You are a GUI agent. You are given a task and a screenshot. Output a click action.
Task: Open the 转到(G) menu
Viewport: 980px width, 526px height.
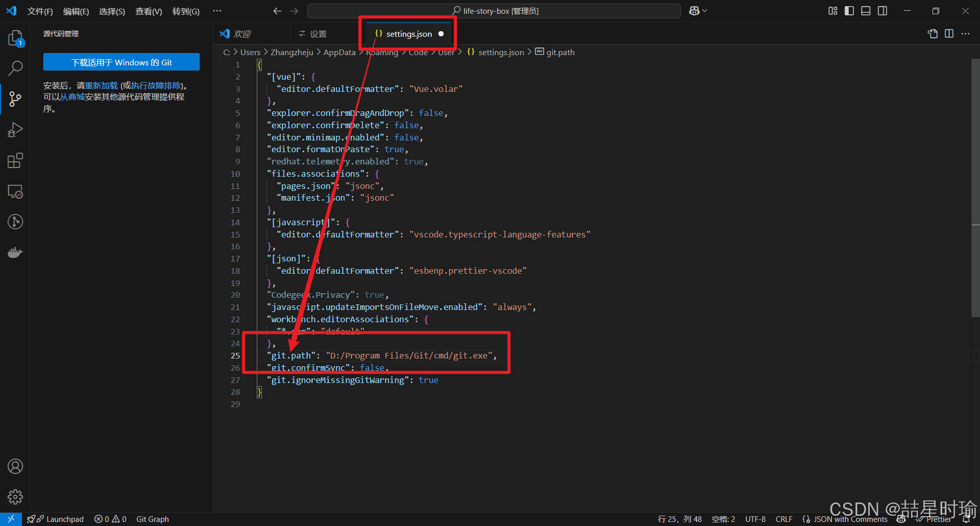coord(186,11)
